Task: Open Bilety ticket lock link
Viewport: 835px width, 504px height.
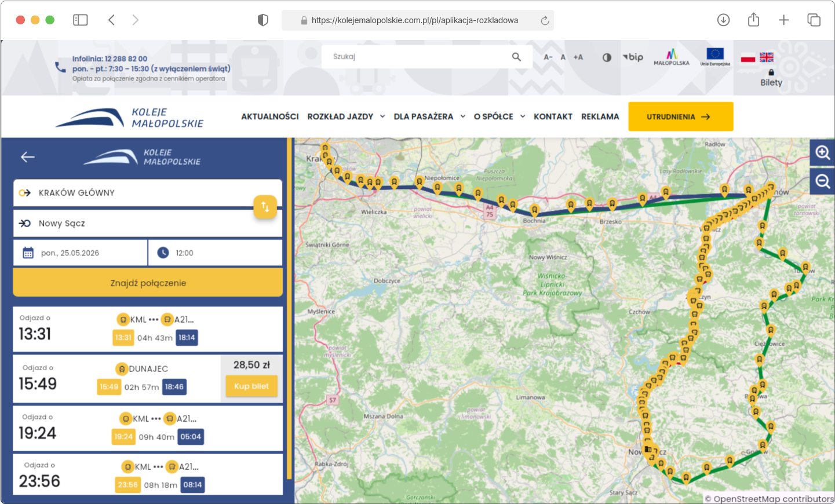Action: pos(771,78)
